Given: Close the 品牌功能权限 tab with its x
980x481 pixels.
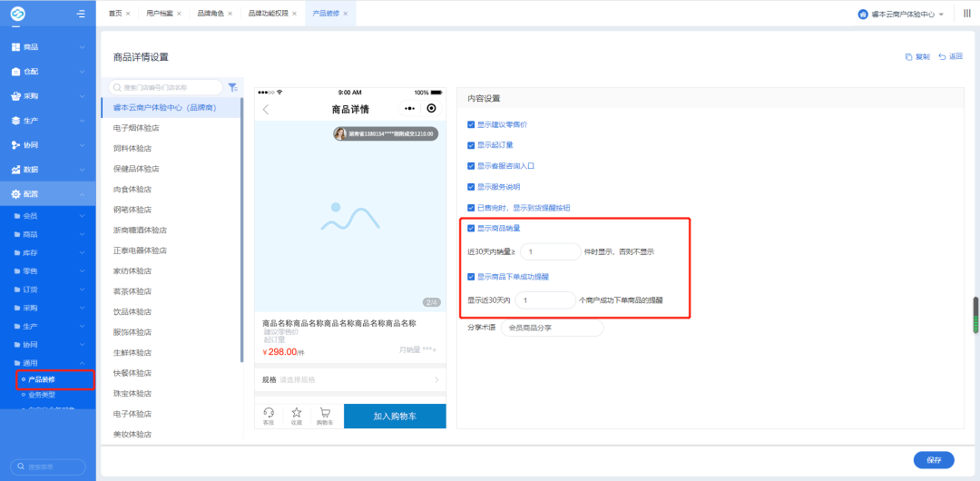Looking at the screenshot, I should tap(294, 13).
